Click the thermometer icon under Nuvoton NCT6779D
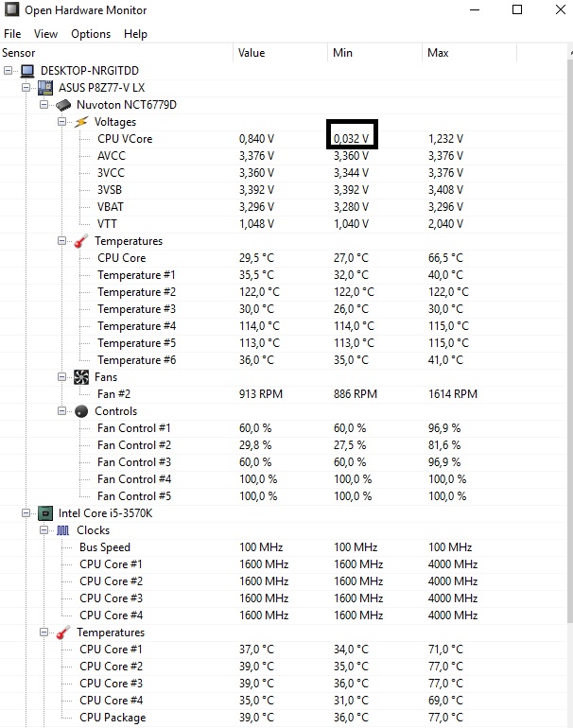Screen dimensions: 573x728 (x=81, y=241)
